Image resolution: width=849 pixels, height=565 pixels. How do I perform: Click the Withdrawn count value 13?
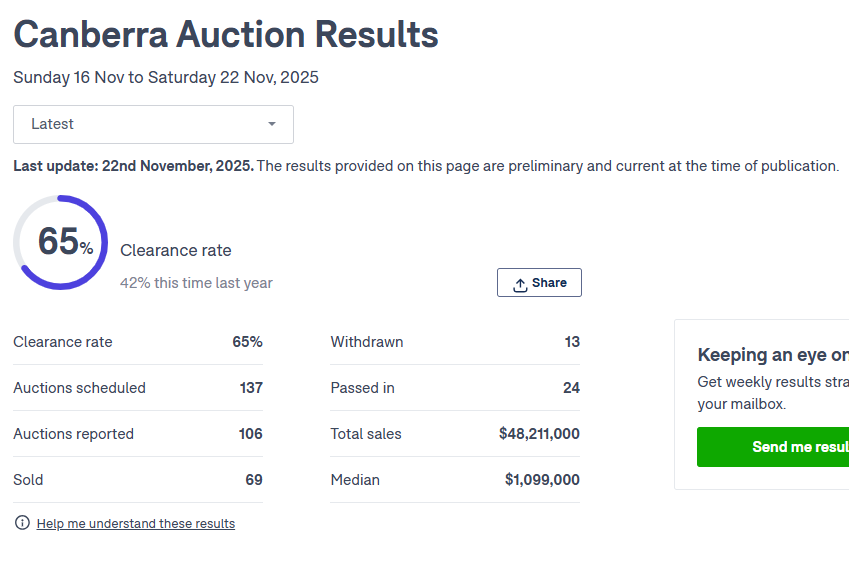click(x=572, y=342)
